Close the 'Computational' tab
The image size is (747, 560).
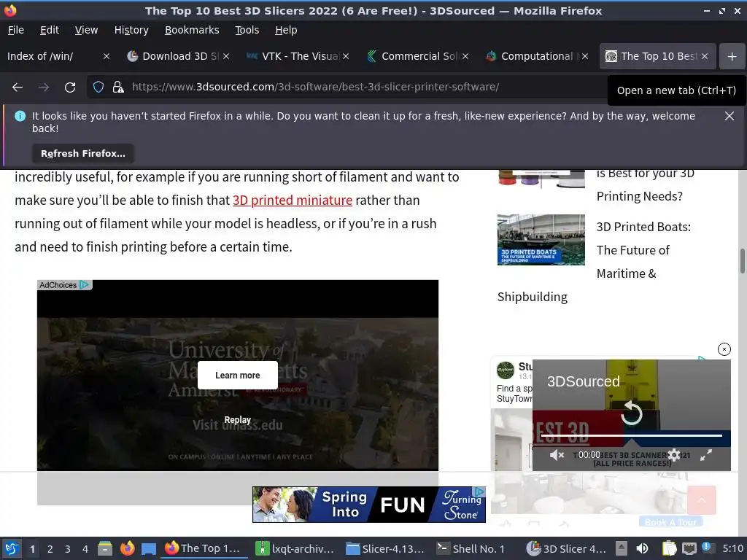(585, 56)
